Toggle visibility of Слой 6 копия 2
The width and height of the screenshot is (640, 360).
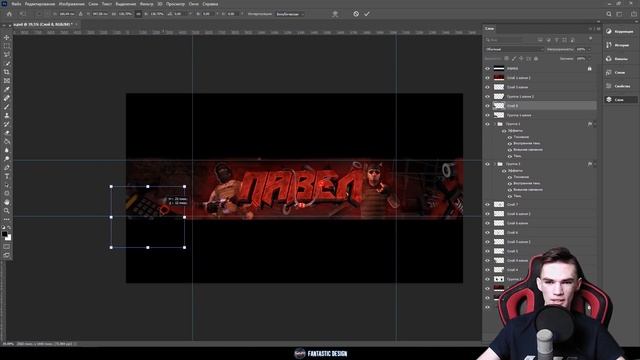pos(487,214)
